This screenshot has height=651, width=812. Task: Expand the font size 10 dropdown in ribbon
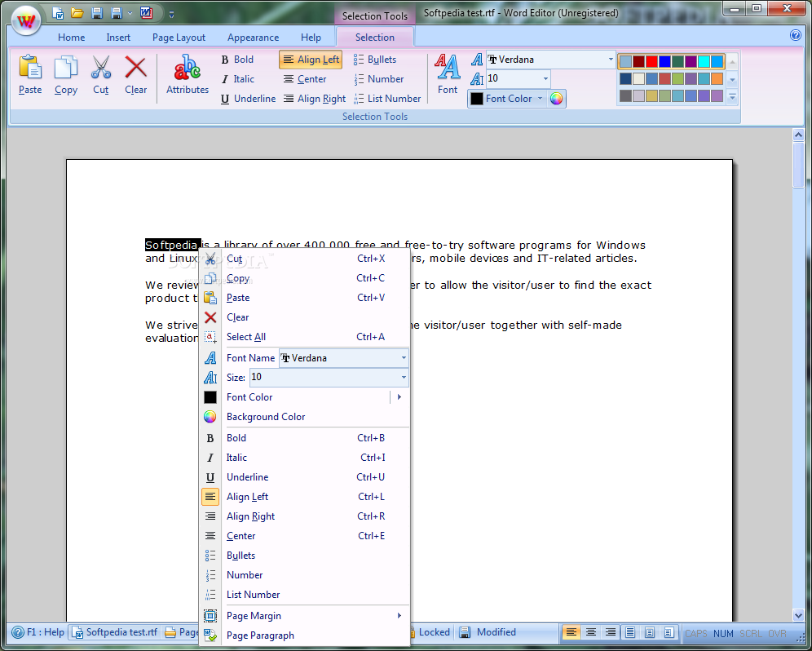point(545,79)
